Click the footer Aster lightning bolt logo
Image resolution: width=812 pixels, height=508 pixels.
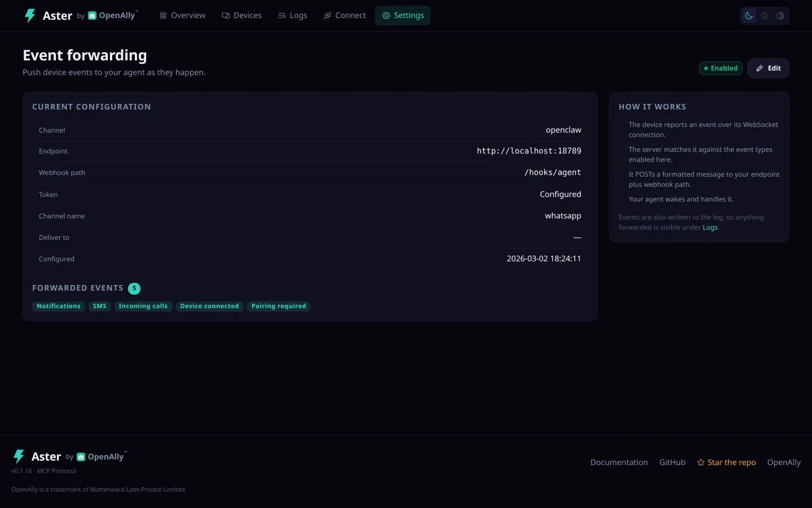click(x=19, y=456)
